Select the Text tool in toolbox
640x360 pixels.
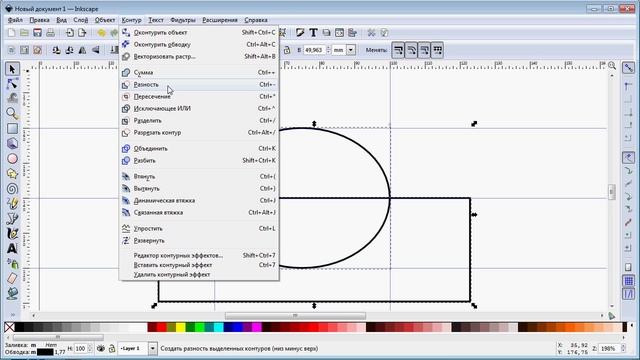tap(12, 248)
